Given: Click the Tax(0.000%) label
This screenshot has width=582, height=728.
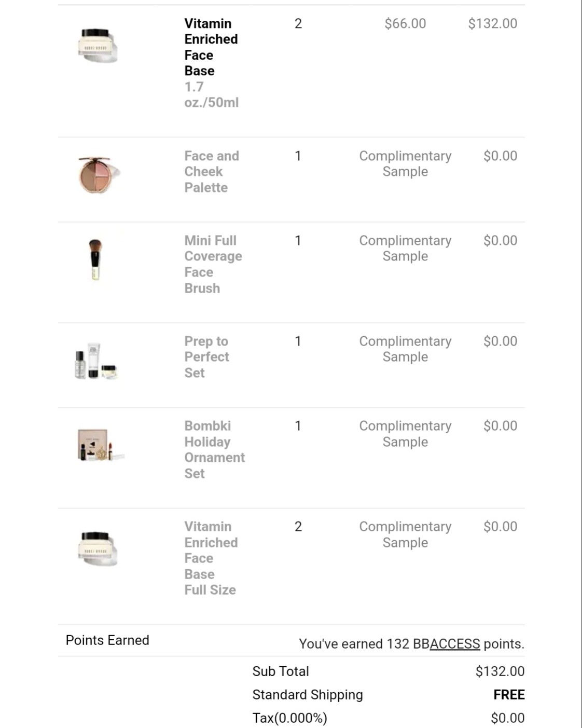Looking at the screenshot, I should coord(290,718).
